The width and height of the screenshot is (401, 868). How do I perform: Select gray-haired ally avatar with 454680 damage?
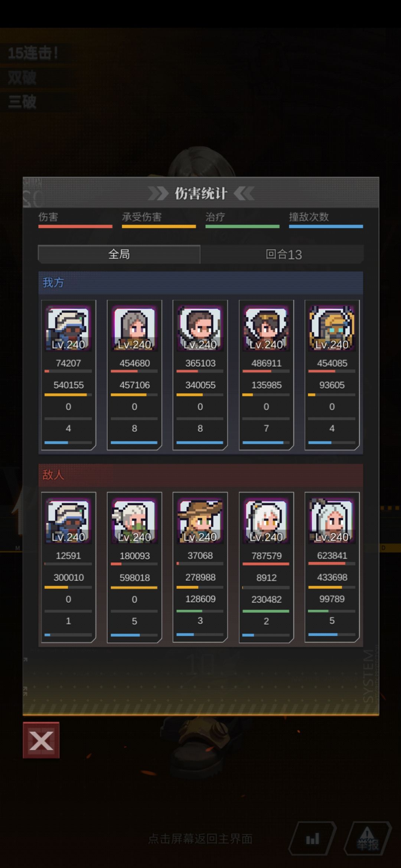tap(134, 329)
